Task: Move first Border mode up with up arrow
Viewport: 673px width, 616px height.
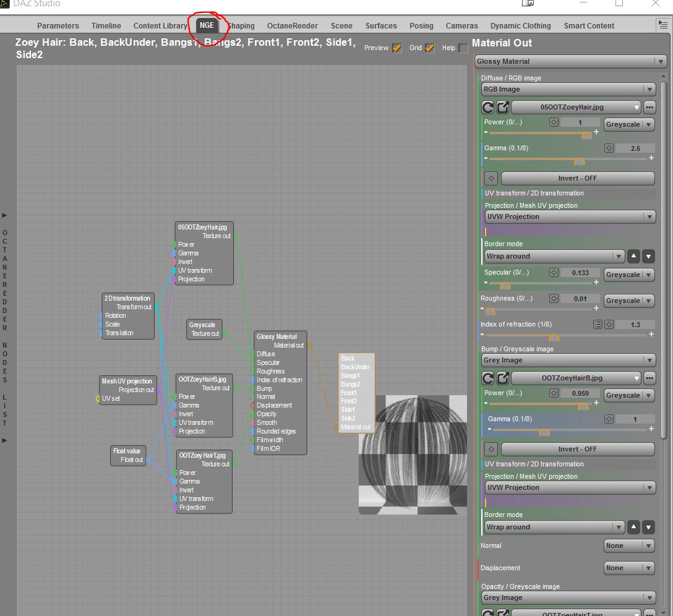Action: 633,256
